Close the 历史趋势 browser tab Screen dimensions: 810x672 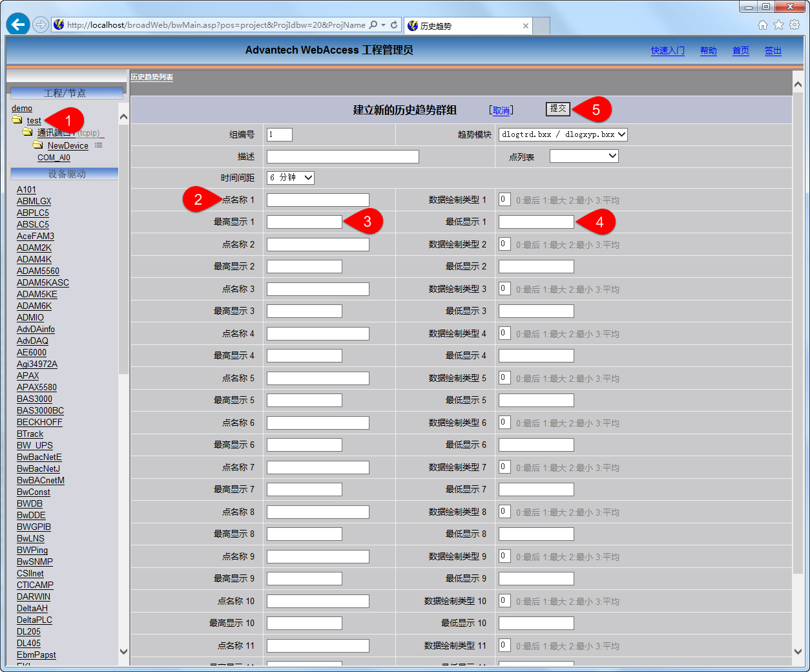(526, 26)
